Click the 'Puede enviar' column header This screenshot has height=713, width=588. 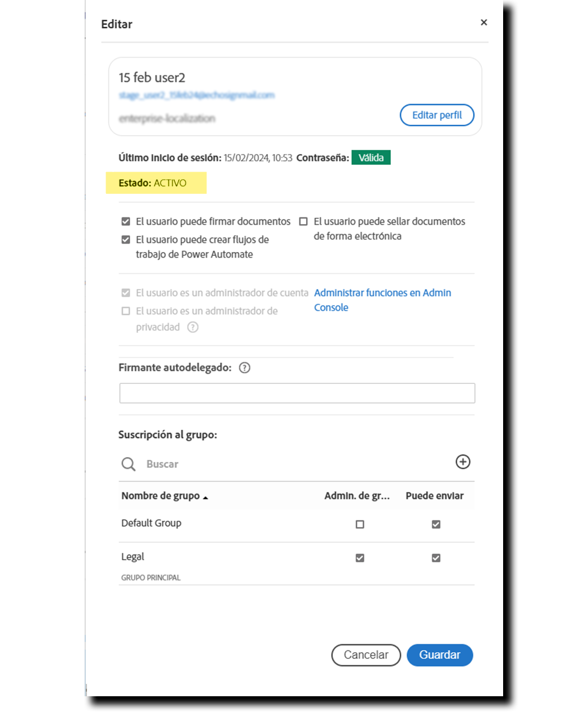coord(434,496)
